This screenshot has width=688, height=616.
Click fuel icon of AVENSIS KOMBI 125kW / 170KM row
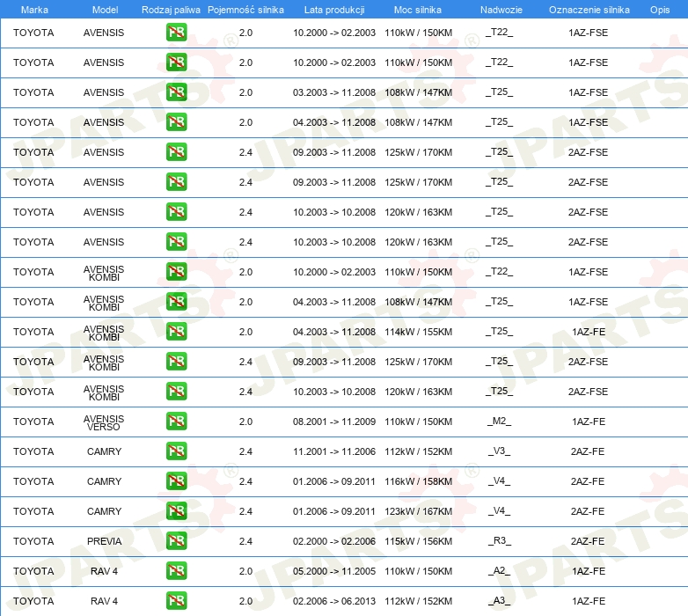176,361
